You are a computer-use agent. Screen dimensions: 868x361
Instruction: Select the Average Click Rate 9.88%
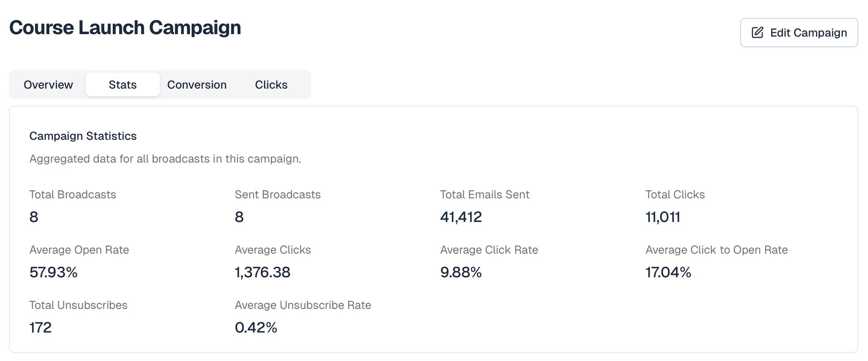click(461, 272)
